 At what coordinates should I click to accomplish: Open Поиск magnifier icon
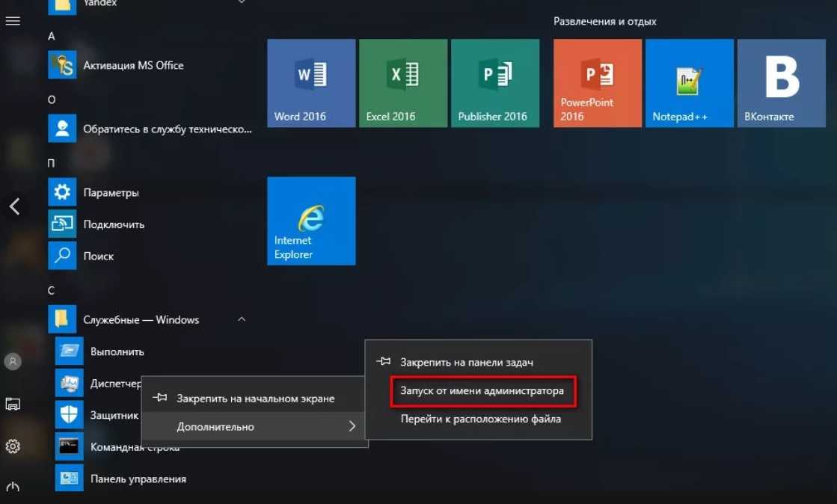(x=62, y=256)
